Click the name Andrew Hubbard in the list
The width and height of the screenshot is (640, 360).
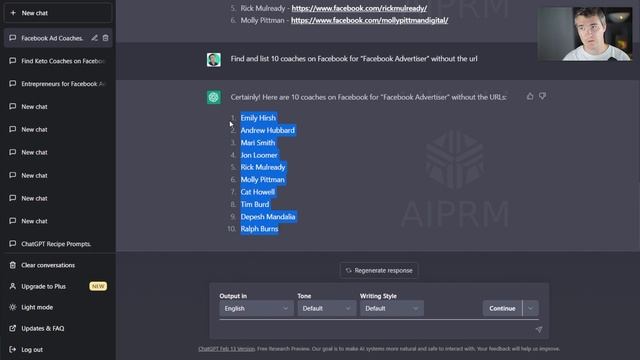[x=267, y=130]
